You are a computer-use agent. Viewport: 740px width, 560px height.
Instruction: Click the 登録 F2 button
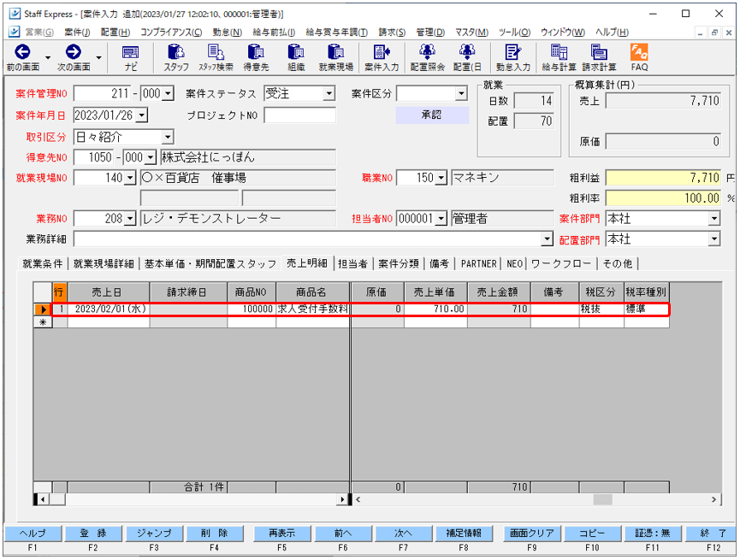click(x=93, y=533)
